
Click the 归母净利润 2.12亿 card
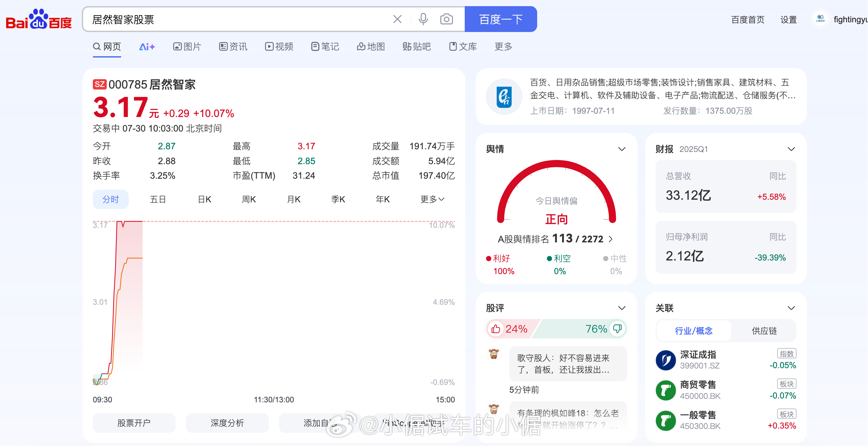click(725, 247)
